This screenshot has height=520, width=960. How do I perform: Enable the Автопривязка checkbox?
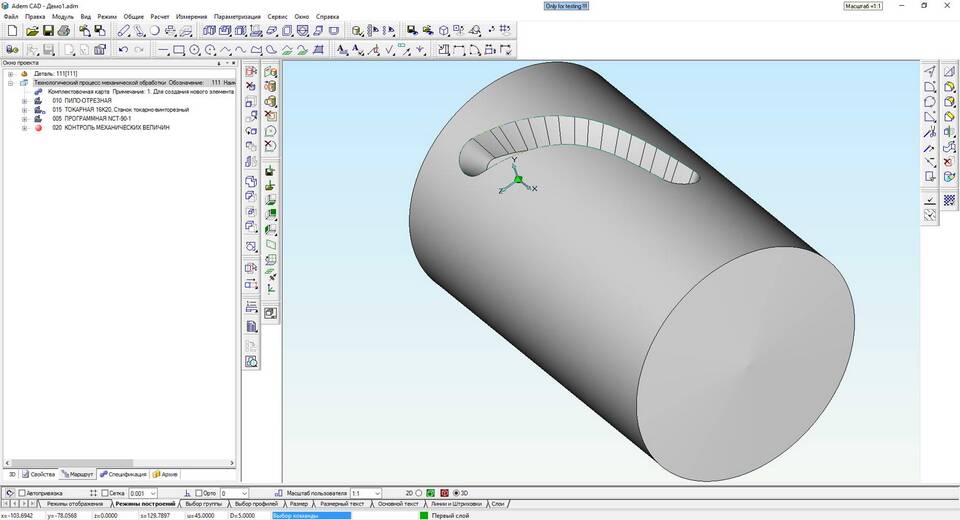coord(22,493)
